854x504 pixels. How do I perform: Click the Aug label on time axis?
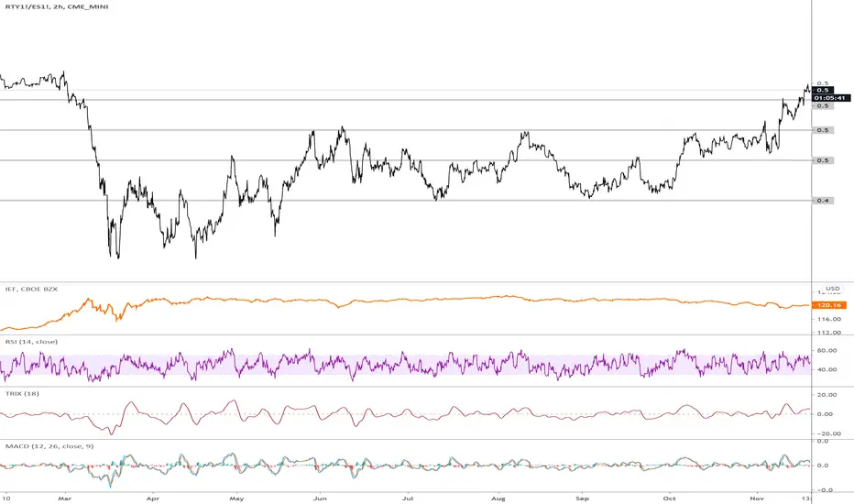click(x=498, y=498)
